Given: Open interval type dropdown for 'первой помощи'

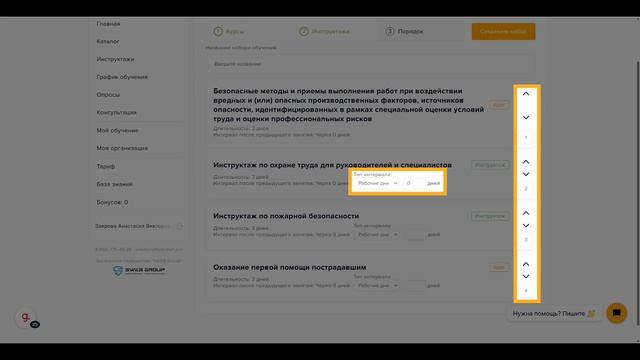Looking at the screenshot, I should coord(378,286).
